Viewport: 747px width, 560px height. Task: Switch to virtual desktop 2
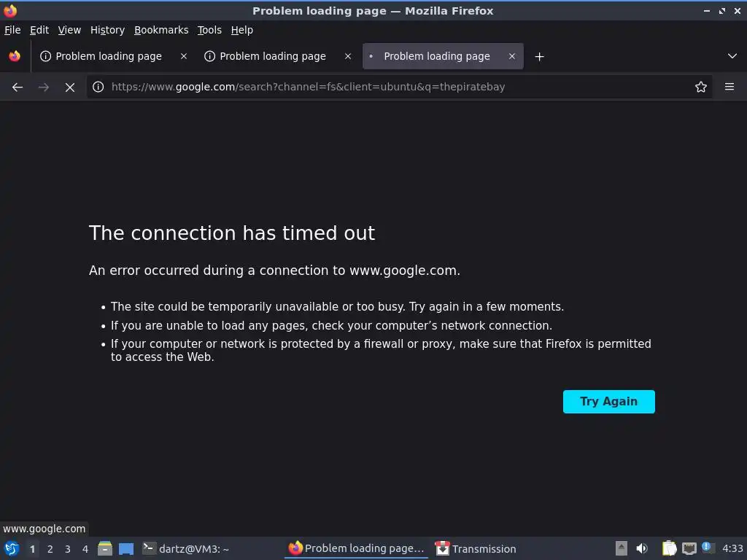coord(50,549)
